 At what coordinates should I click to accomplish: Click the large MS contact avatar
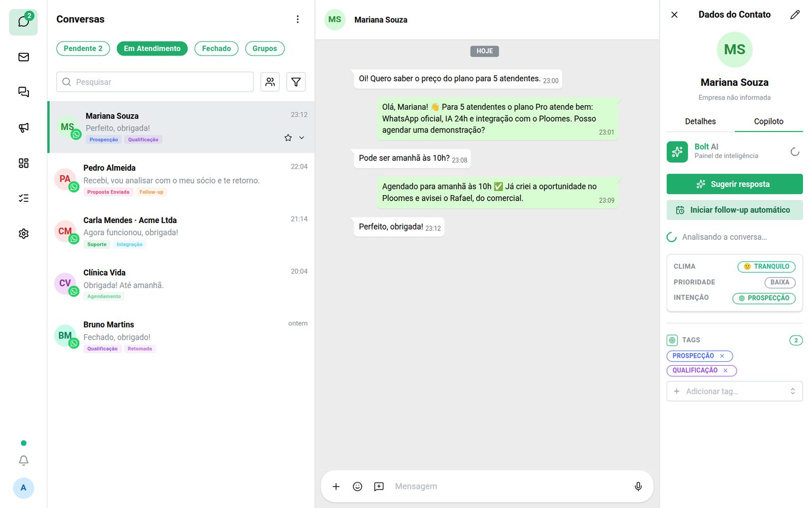tap(734, 50)
